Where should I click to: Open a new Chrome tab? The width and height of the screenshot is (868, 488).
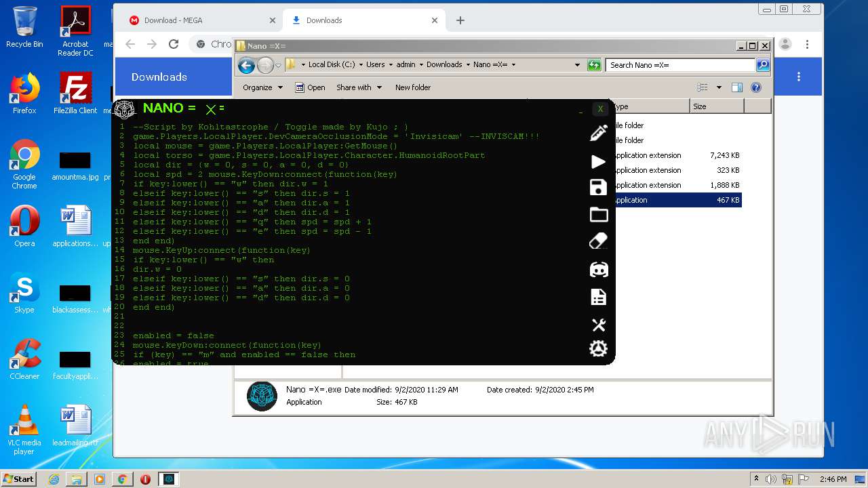pyautogui.click(x=460, y=20)
